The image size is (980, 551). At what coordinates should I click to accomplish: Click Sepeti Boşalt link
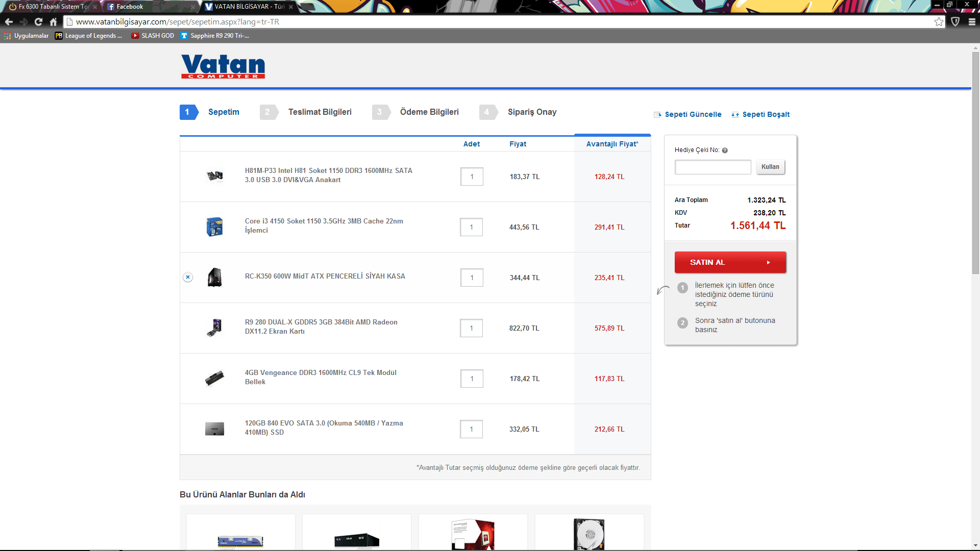(766, 114)
